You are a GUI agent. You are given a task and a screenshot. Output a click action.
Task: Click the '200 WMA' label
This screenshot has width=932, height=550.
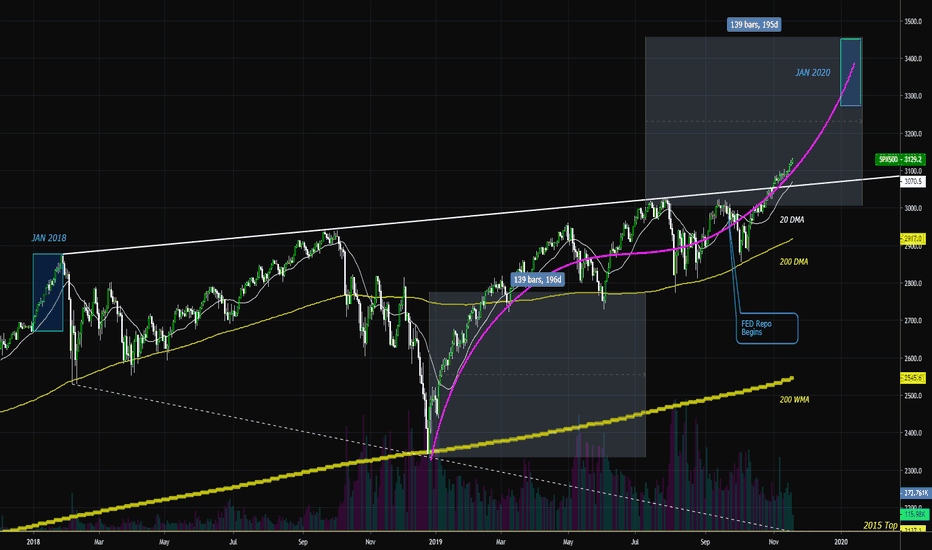794,400
